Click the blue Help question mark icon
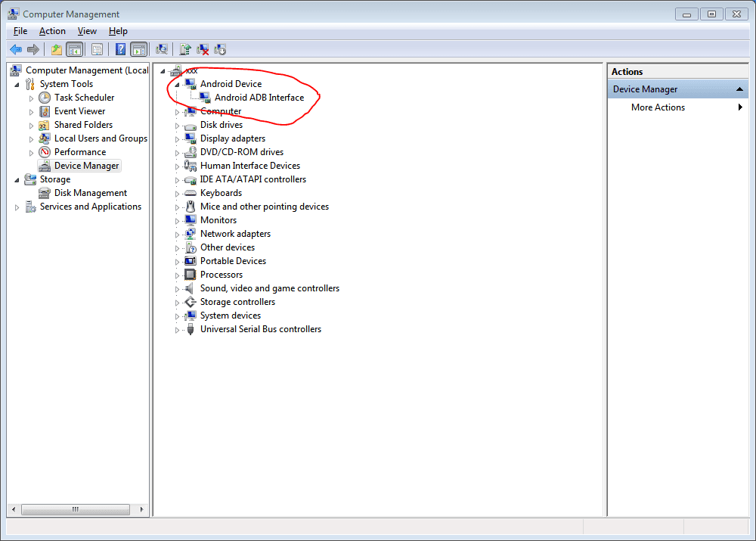The height and width of the screenshot is (541, 756). 120,49
